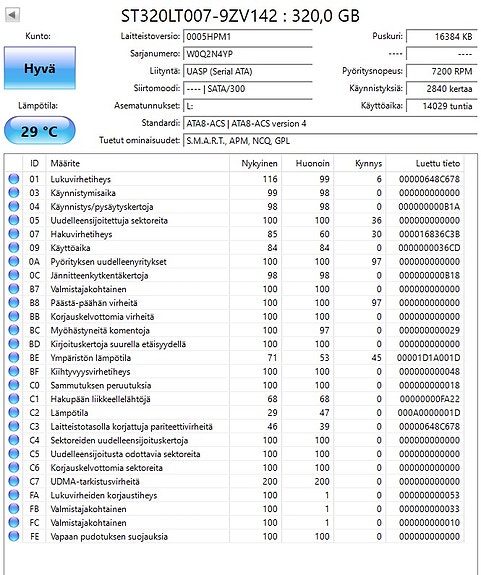Click the Hyvä health status button
Screen dimensions: 481x575
pos(40,68)
